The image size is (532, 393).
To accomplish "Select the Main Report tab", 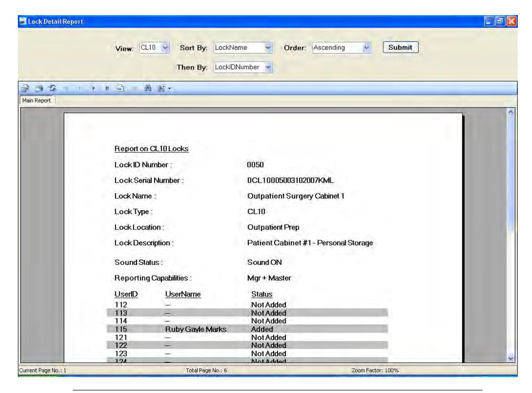I will pos(37,100).
